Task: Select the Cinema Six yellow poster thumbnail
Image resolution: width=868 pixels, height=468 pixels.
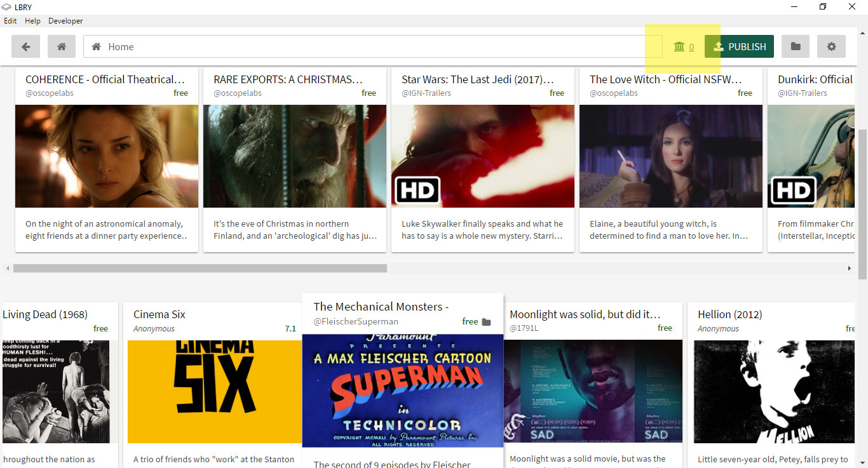Action: [x=215, y=392]
